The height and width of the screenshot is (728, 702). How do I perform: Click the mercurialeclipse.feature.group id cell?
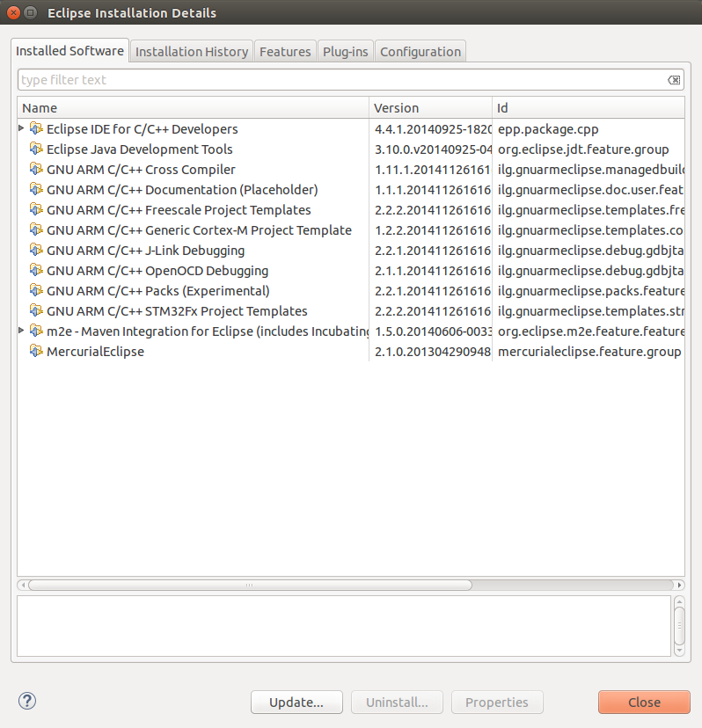[x=589, y=352]
